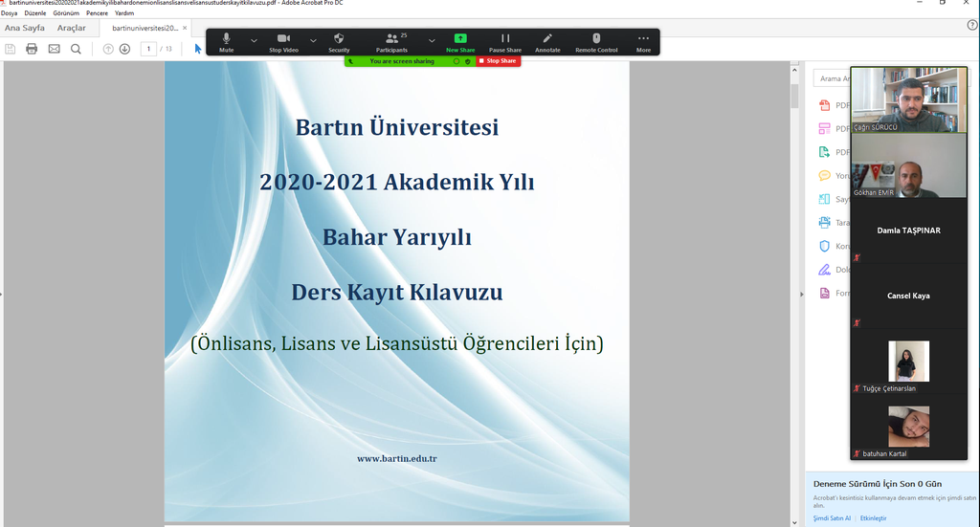Click Stop Video camera button

283,39
